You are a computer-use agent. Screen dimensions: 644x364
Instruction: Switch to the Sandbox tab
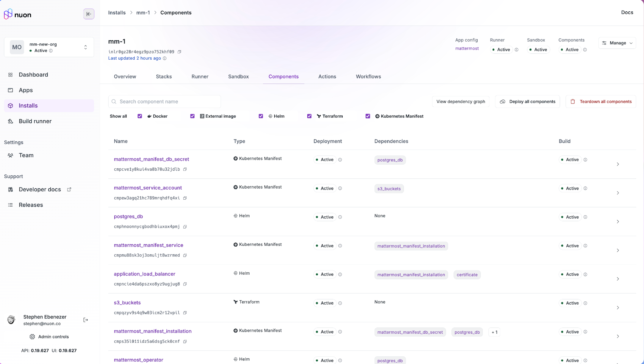pos(238,77)
